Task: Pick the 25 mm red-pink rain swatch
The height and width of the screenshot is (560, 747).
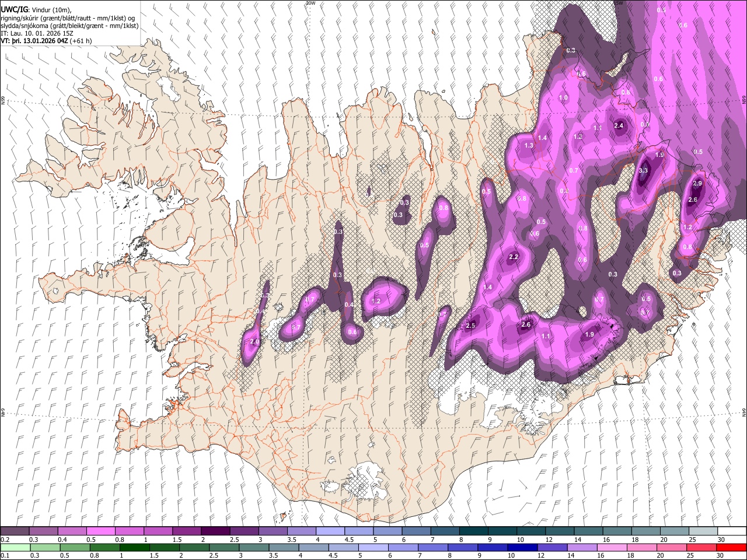Action: point(701,547)
